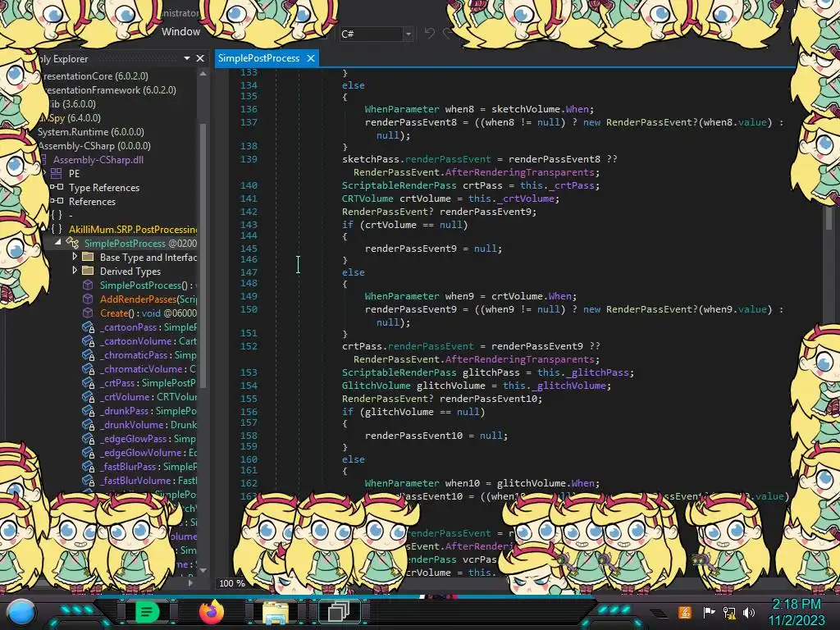The image size is (840, 630).
Task: Open the Start orb on the taskbar
Action: [x=21, y=613]
